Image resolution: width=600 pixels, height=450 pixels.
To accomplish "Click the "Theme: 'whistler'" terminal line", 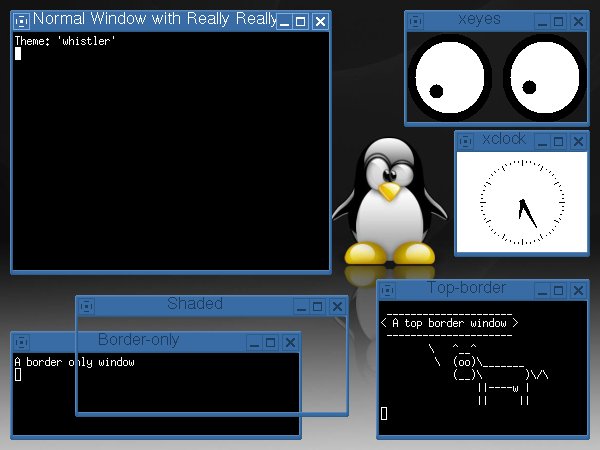I will (x=65, y=41).
